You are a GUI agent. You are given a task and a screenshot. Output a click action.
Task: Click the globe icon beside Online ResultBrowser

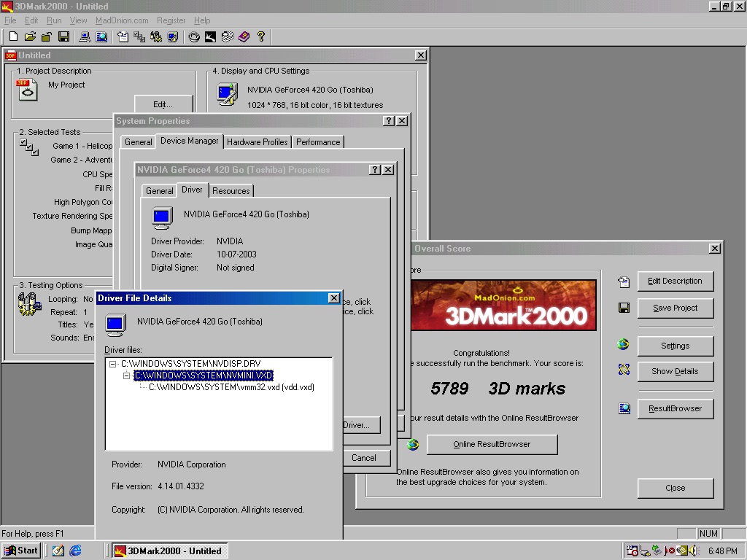[413, 444]
